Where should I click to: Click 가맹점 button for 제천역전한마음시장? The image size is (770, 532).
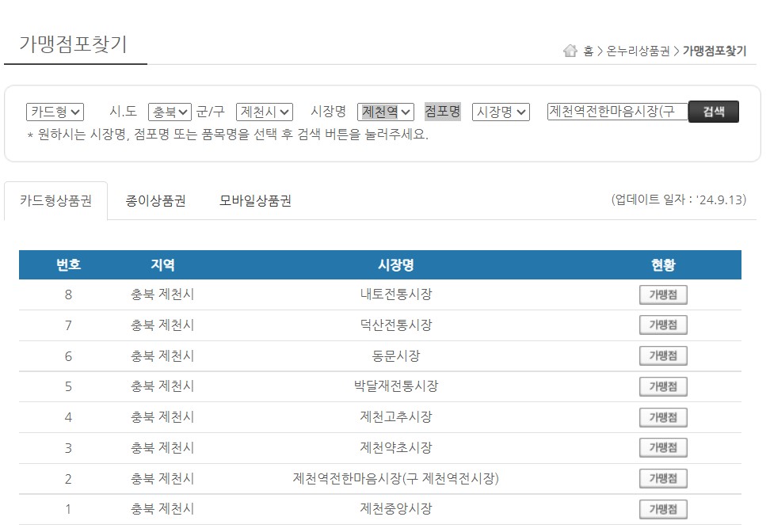(663, 478)
